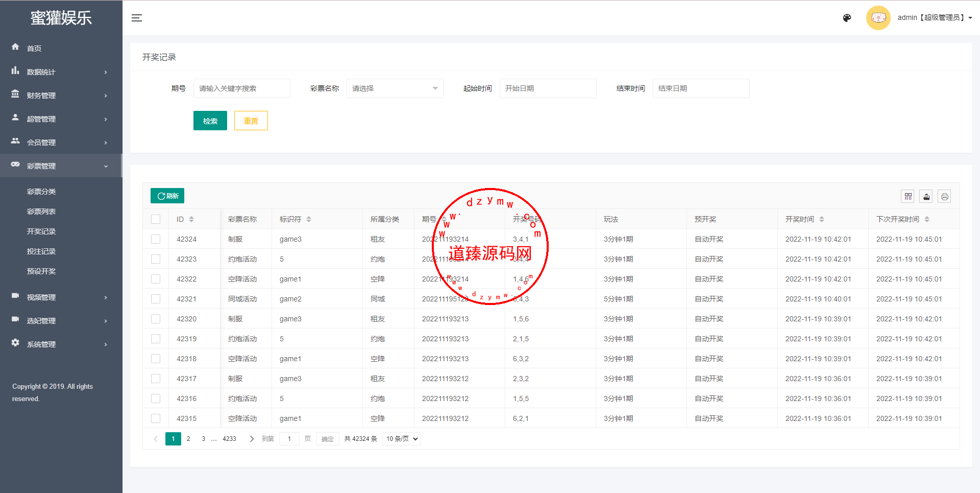This screenshot has height=493, width=980.
Task: Click the camera icon for 视频管理
Action: click(x=15, y=296)
